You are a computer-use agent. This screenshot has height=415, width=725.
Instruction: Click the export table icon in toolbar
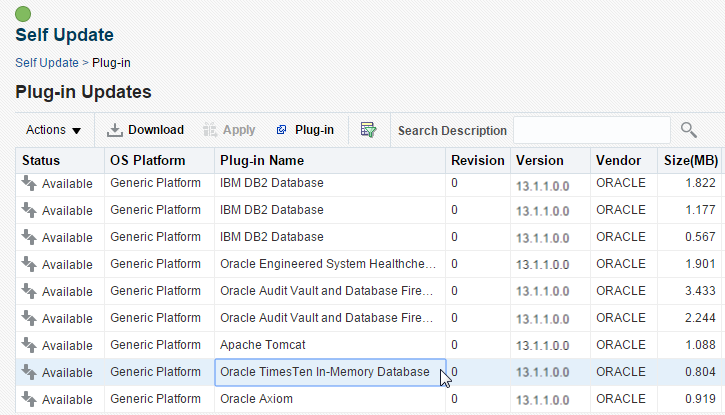pyautogui.click(x=368, y=130)
